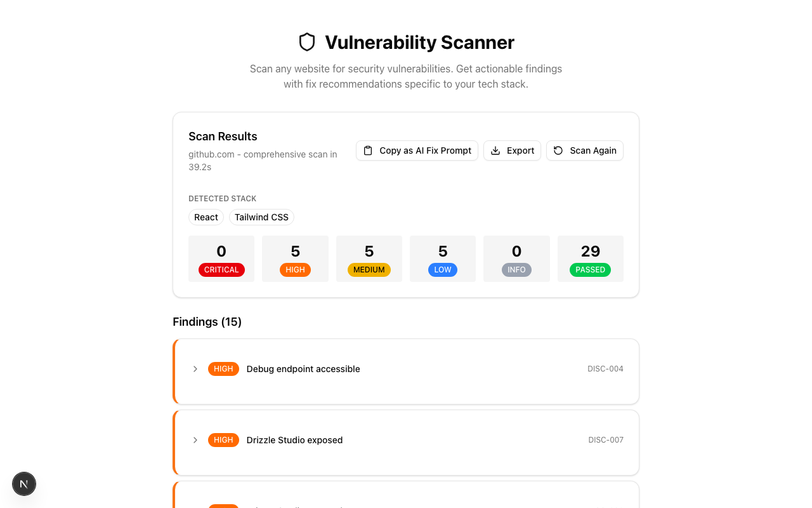Click the yellow MEDIUM badge showing 5
Image resolution: width=812 pixels, height=508 pixels.
point(369,269)
